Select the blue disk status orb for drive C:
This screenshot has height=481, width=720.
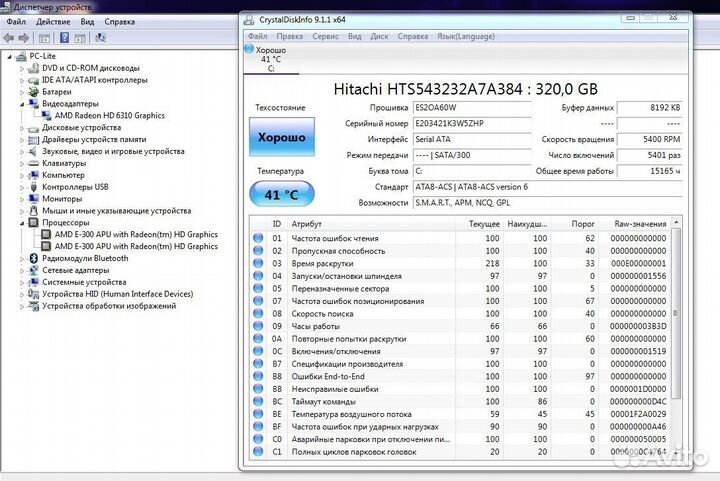(249, 49)
